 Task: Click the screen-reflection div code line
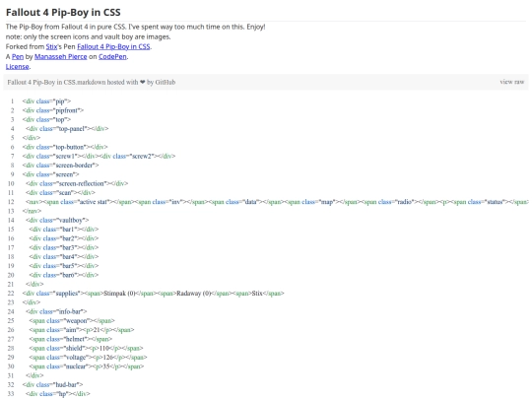pyautogui.click(x=77, y=183)
